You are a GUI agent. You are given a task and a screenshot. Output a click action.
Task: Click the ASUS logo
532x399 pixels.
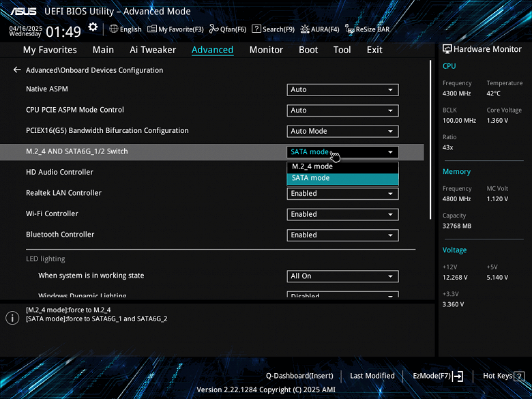[x=23, y=11]
